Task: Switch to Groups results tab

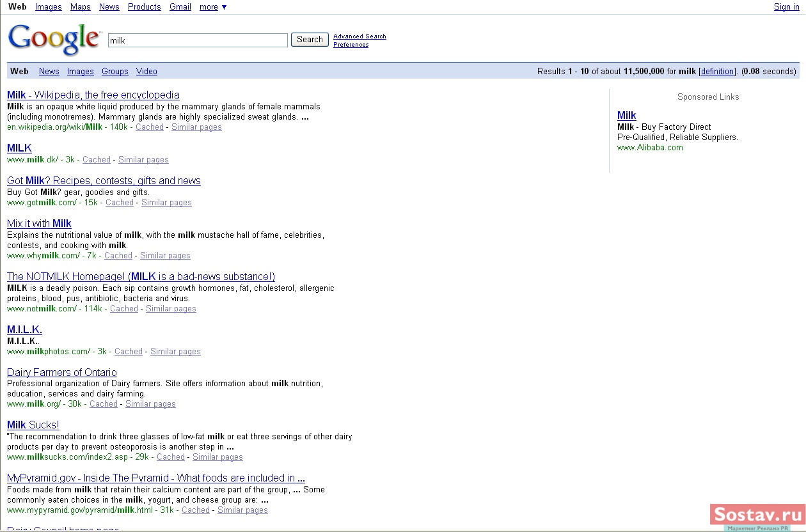Action: (x=115, y=72)
